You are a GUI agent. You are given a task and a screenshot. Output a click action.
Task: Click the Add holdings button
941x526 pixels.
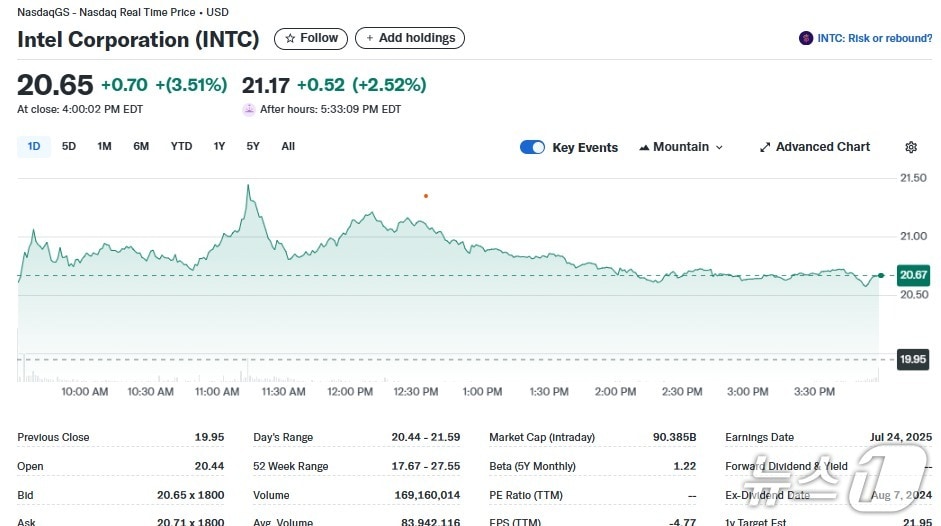[410, 38]
